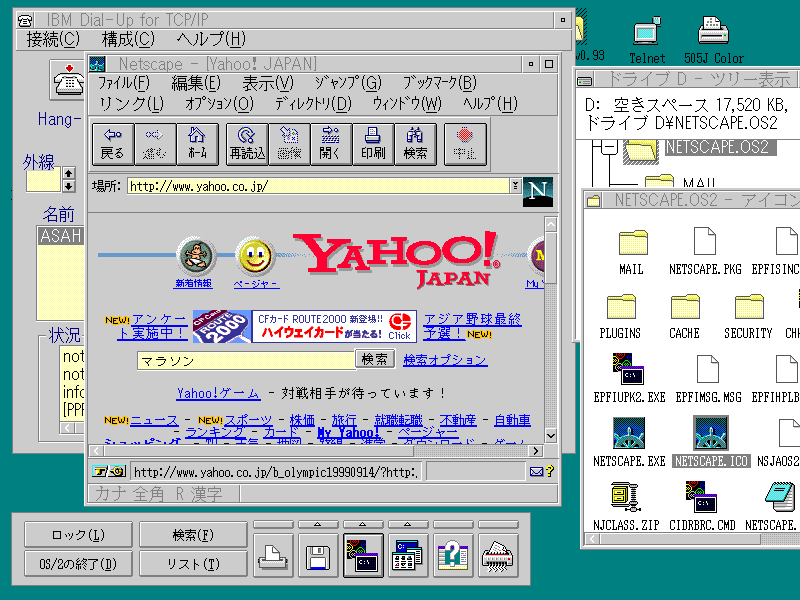
Task: Click the ロック(L) button on the LaunchPad
Action: (x=78, y=535)
